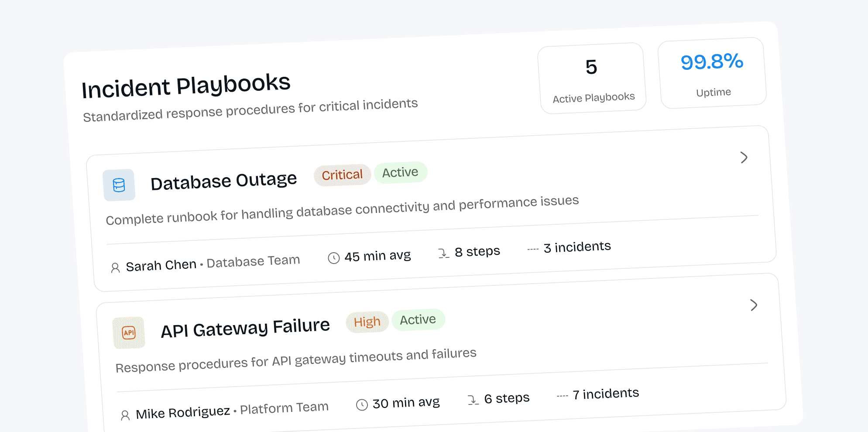This screenshot has height=432, width=868.
Task: Click the number 5 in Active Playbooks
Action: tap(591, 67)
